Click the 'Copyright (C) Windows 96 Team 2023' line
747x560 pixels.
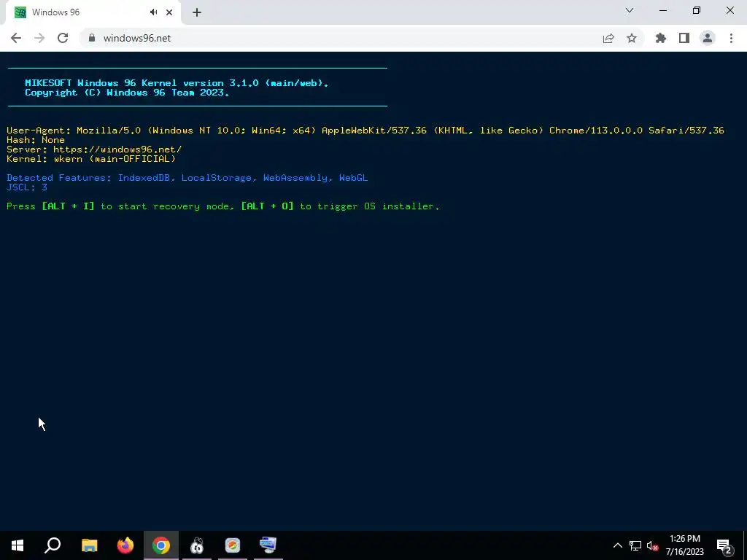127,93
